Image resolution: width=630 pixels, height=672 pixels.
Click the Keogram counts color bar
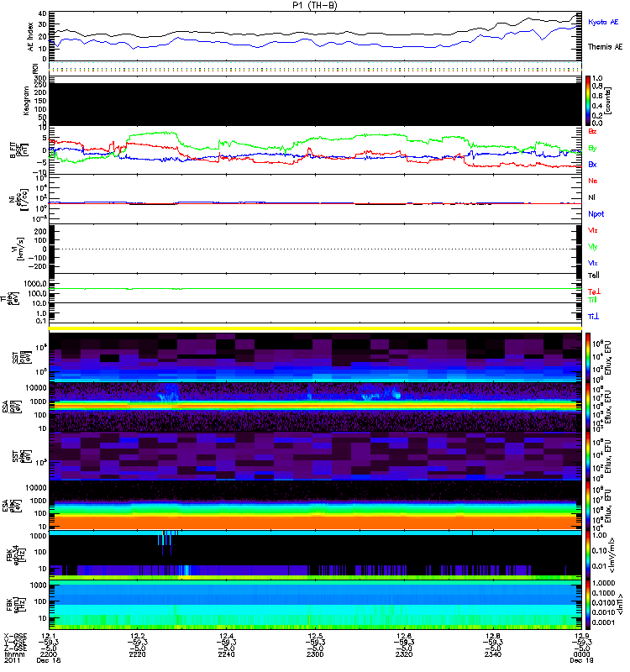[588, 101]
